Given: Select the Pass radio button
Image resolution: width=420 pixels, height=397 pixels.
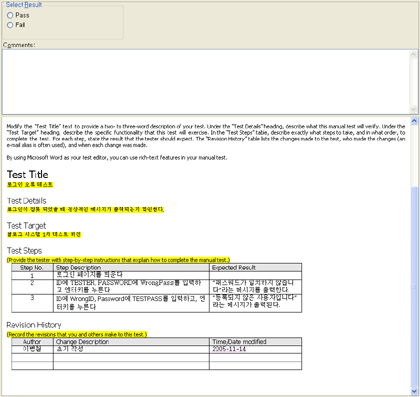Looking at the screenshot, I should 10,15.
